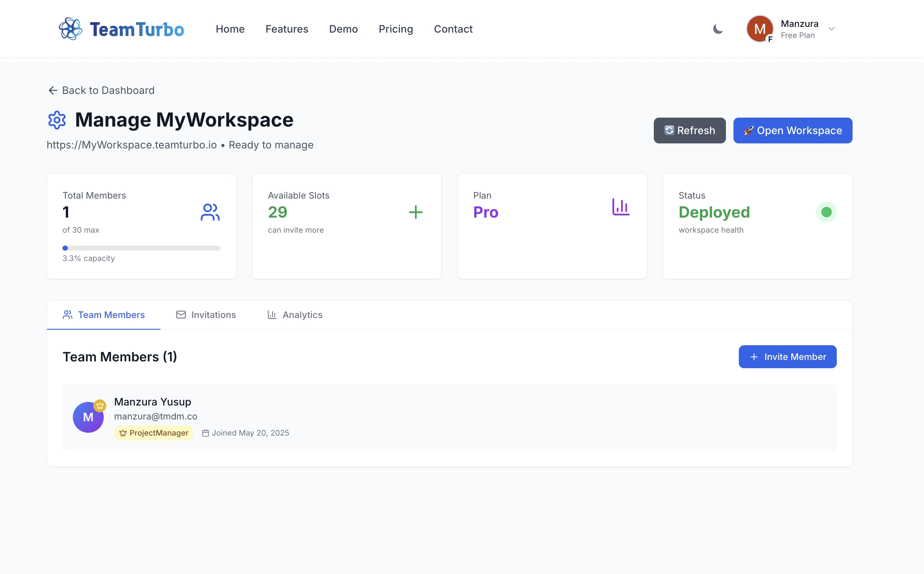Click the green Deployed status indicator dot
Image resolution: width=924 pixels, height=574 pixels.
click(x=826, y=212)
